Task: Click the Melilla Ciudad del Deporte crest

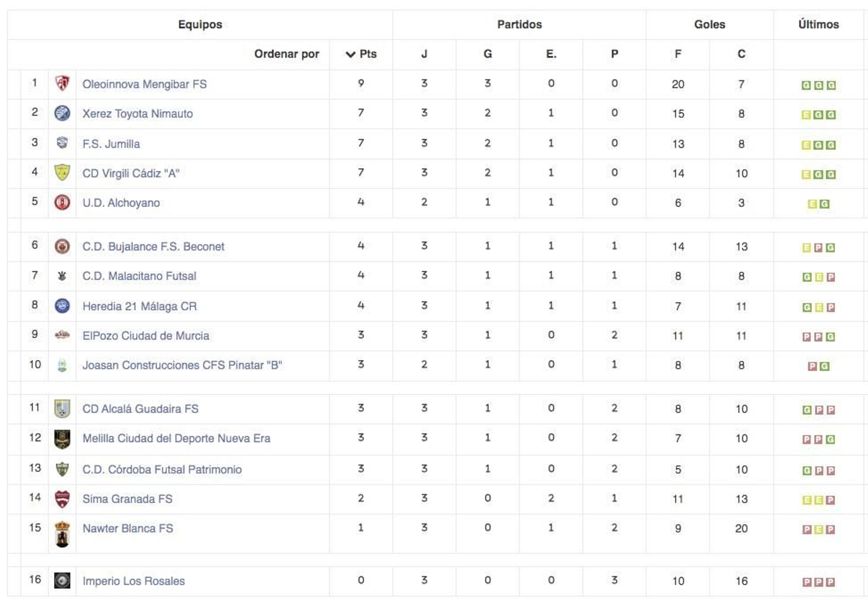Action: (x=62, y=439)
